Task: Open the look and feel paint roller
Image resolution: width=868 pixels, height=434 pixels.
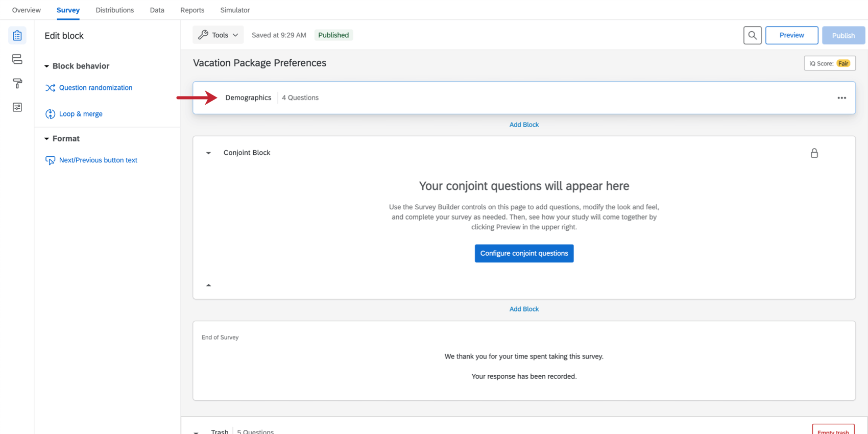Action: coord(17,83)
